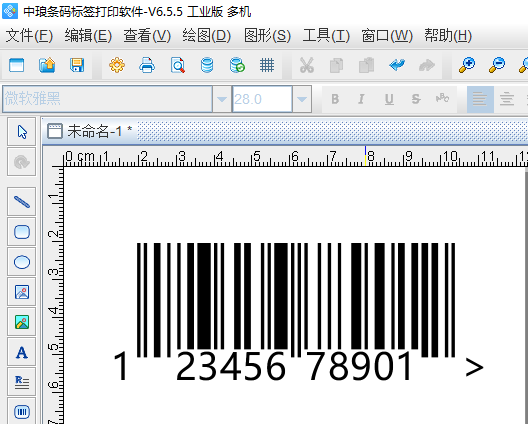Select the barcode drawing tool
This screenshot has width=528, height=424.
pos(22,411)
